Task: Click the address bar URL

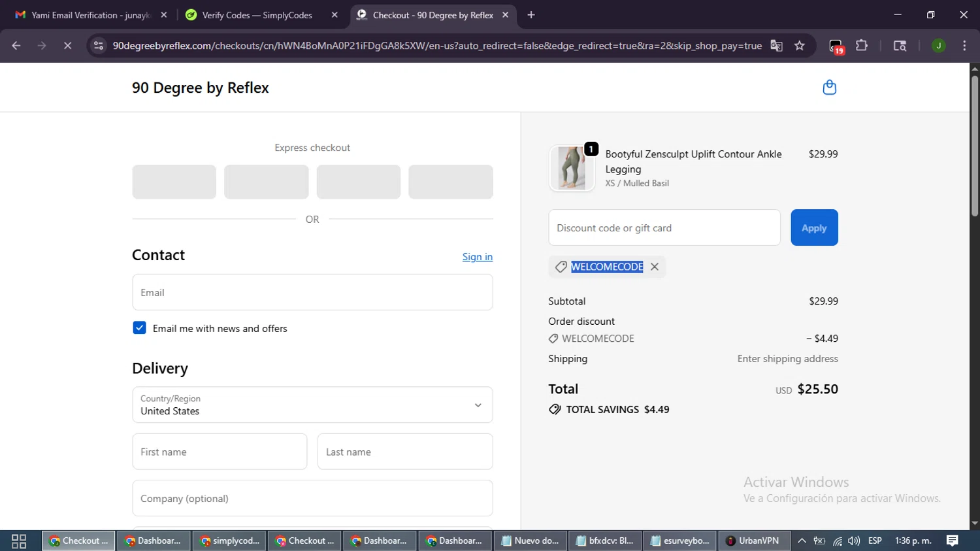Action: coord(437,46)
